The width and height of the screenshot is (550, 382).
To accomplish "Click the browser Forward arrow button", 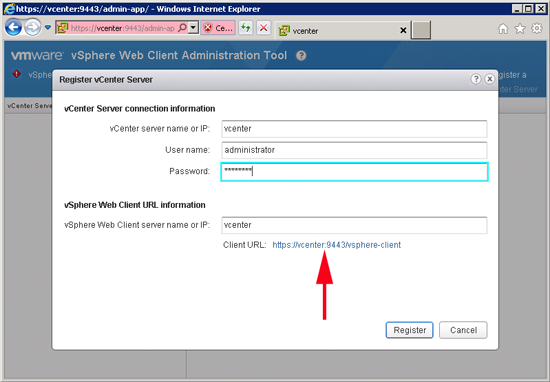I will [33, 27].
